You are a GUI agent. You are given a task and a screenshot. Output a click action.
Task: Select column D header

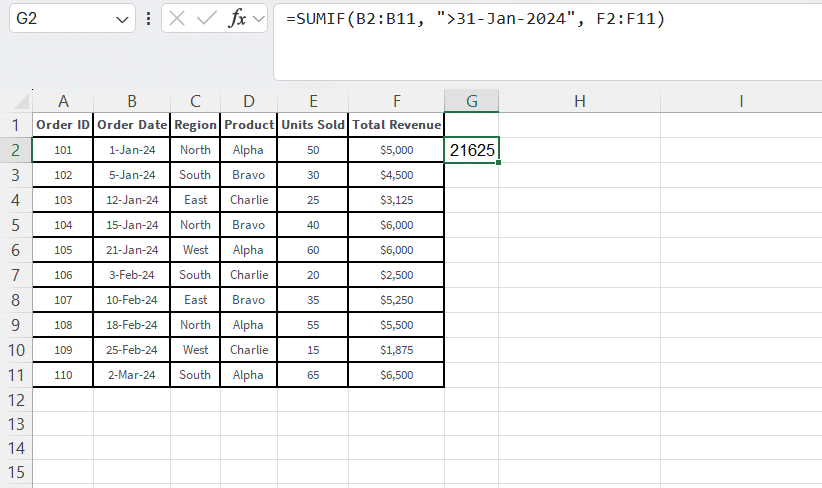(249, 101)
